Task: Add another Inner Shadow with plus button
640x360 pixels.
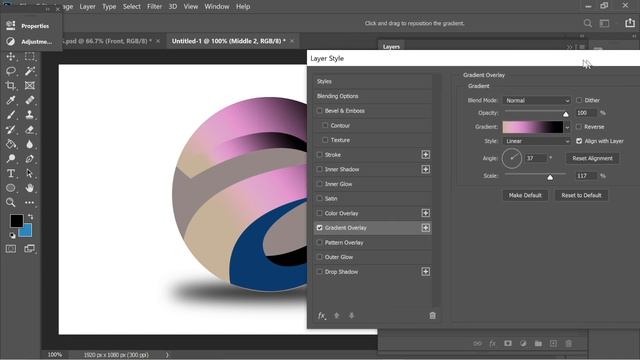Action: 425,169
